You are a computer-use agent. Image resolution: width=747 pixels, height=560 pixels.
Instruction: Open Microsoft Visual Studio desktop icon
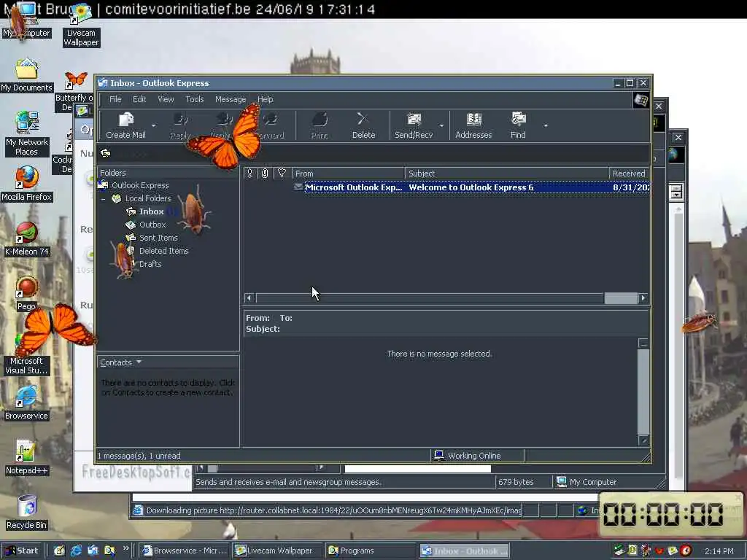point(27,354)
